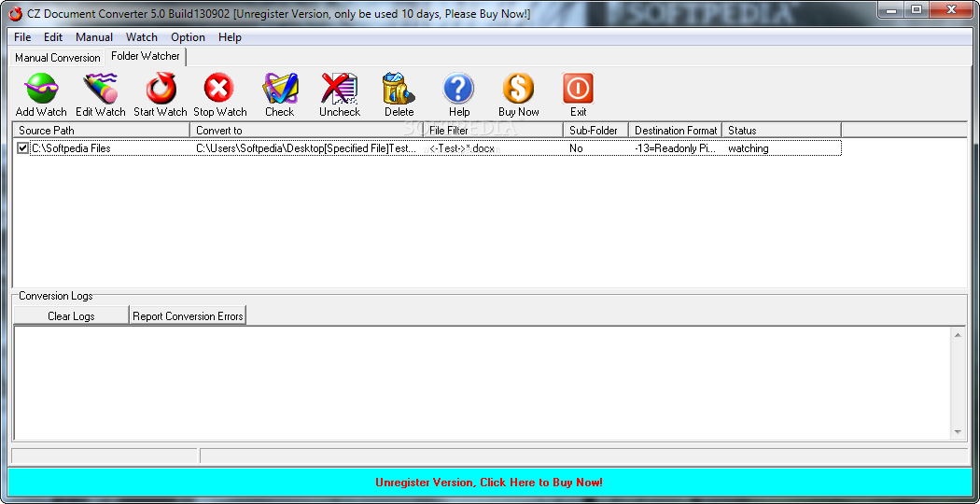Select the Folder Watcher tab
This screenshot has height=504, width=980.
click(x=146, y=56)
